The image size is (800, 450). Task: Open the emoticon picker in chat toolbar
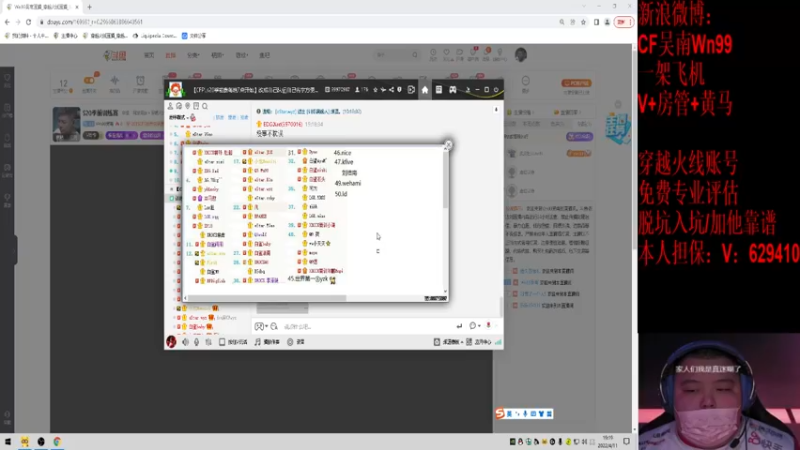(259, 327)
